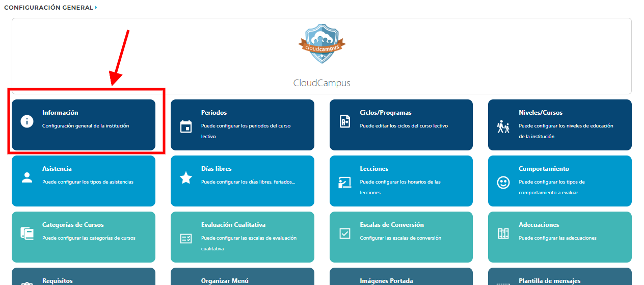Open the Información card title
Viewport: 644px width, 285px height.
[x=60, y=113]
